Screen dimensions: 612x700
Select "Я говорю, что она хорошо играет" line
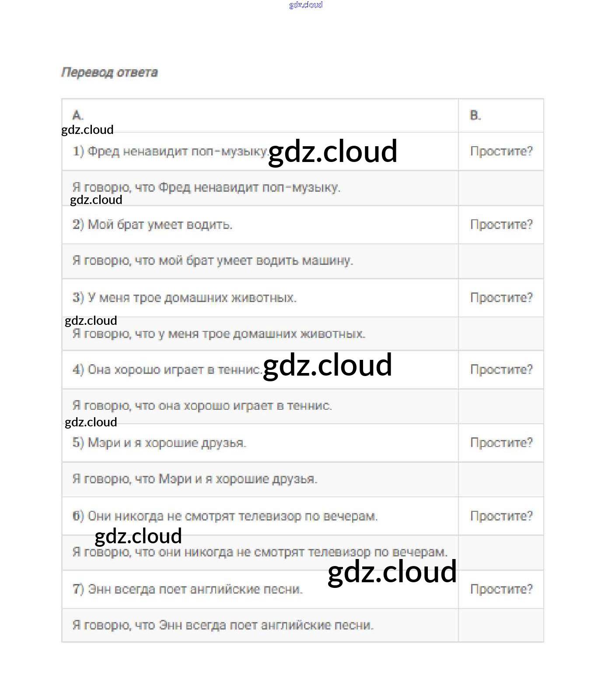pyautogui.click(x=202, y=406)
